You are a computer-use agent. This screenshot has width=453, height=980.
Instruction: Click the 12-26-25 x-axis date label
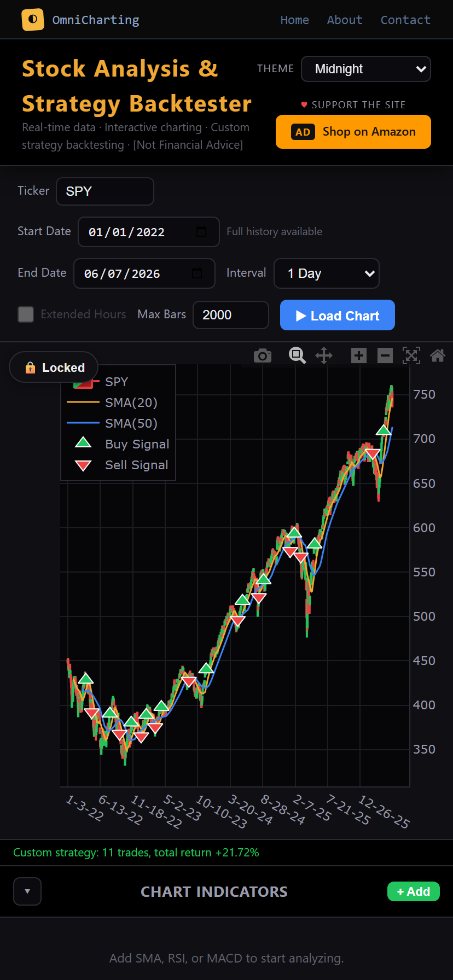pos(384,812)
